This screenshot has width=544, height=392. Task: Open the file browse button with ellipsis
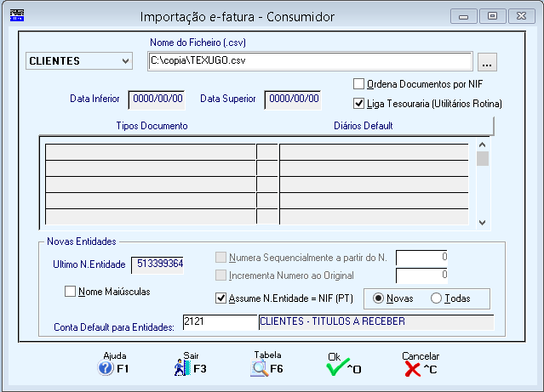coord(487,62)
